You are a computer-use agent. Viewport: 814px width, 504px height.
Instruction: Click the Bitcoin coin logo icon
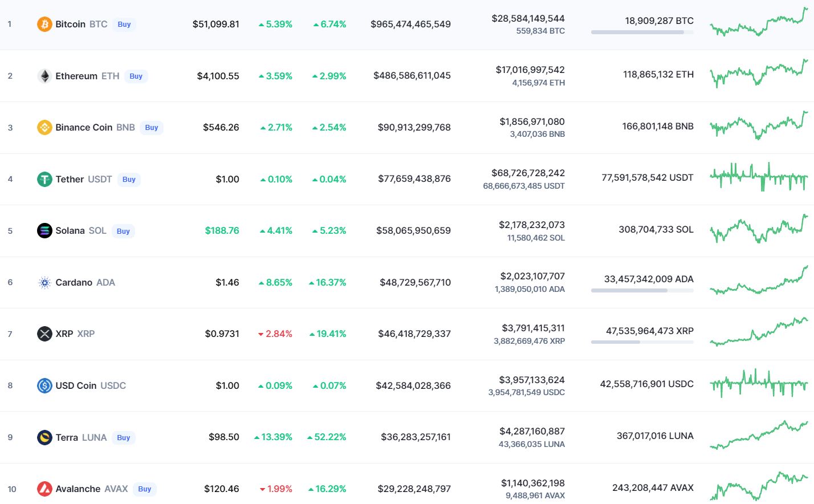point(44,24)
